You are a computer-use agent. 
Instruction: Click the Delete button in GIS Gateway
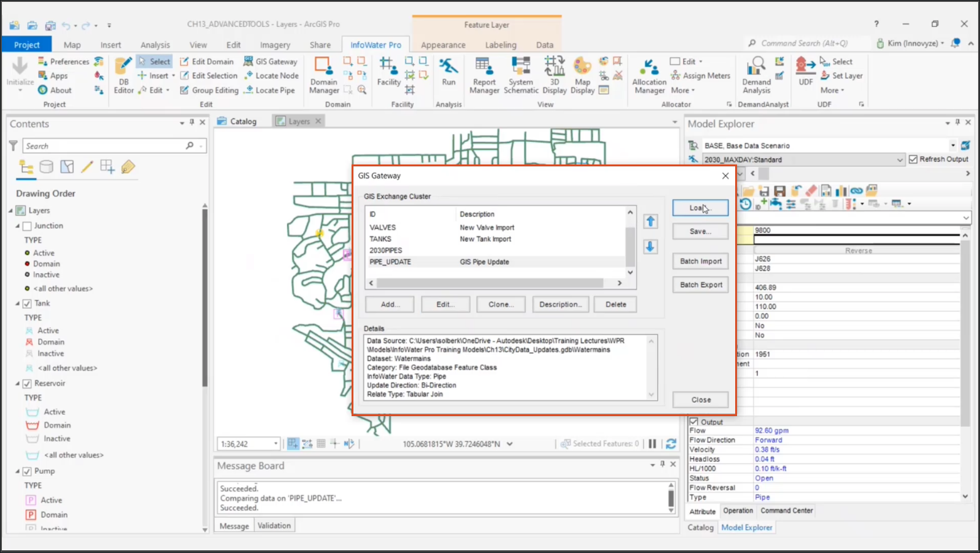coord(616,304)
